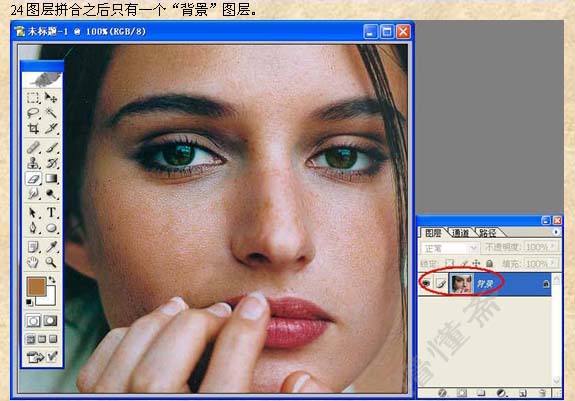Select the Pen tool
Screen dimensions: 575x401
click(33, 228)
